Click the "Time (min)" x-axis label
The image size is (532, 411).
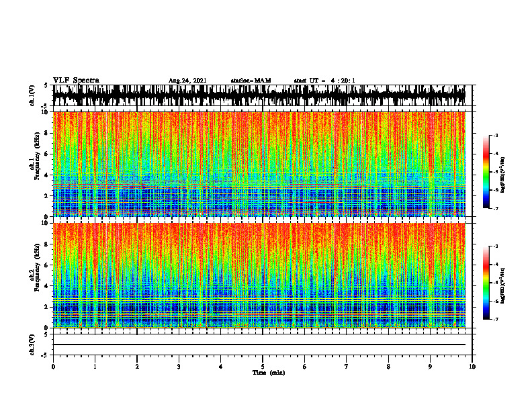pos(269,373)
